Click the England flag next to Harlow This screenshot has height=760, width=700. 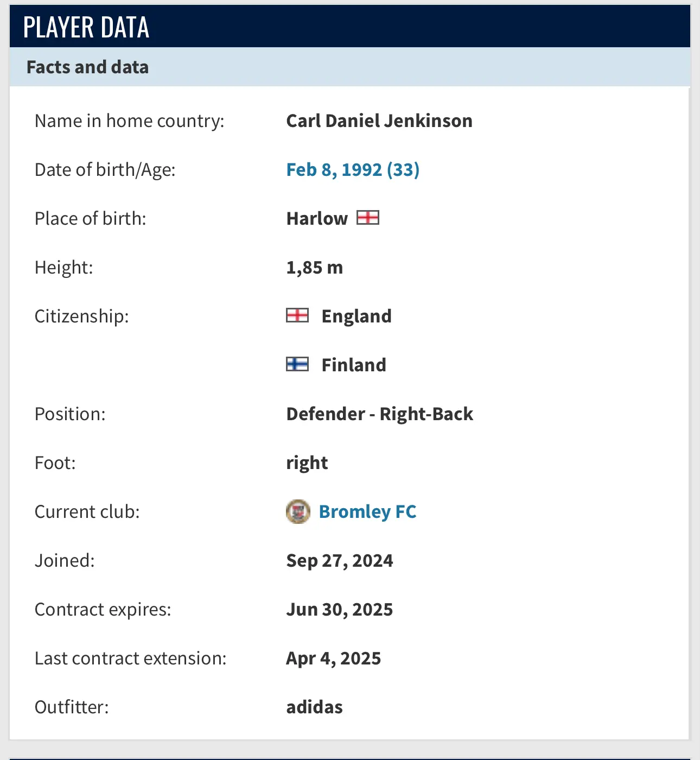(x=368, y=218)
